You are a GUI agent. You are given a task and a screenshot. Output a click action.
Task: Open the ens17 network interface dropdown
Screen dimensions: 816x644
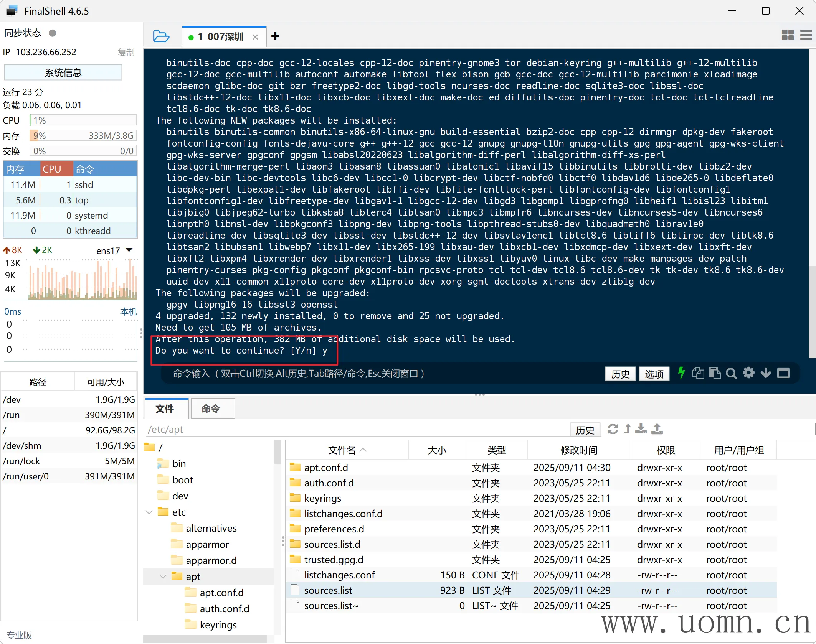[x=129, y=250]
